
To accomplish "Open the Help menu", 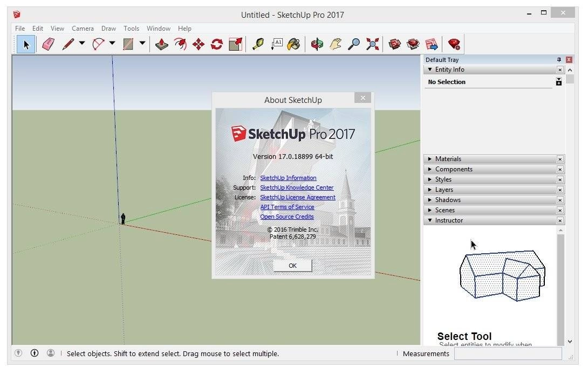I will pos(184,29).
